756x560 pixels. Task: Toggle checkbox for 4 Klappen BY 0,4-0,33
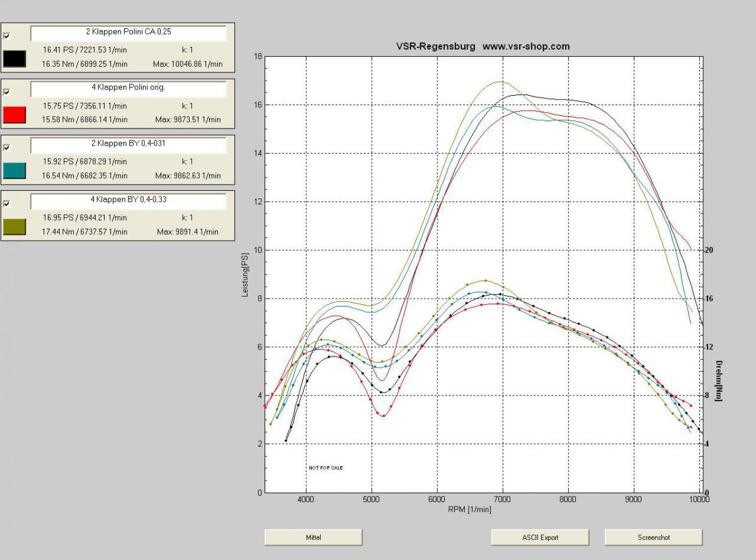coord(7,203)
